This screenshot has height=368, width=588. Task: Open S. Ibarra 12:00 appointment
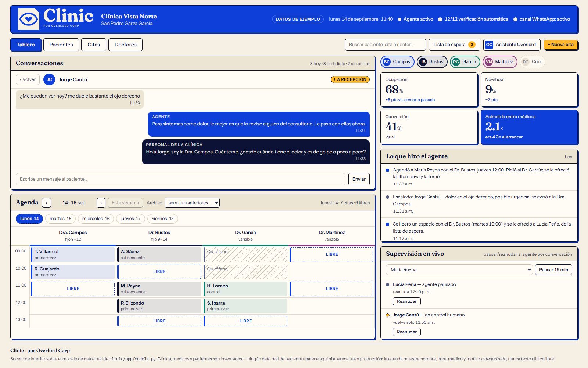245,306
